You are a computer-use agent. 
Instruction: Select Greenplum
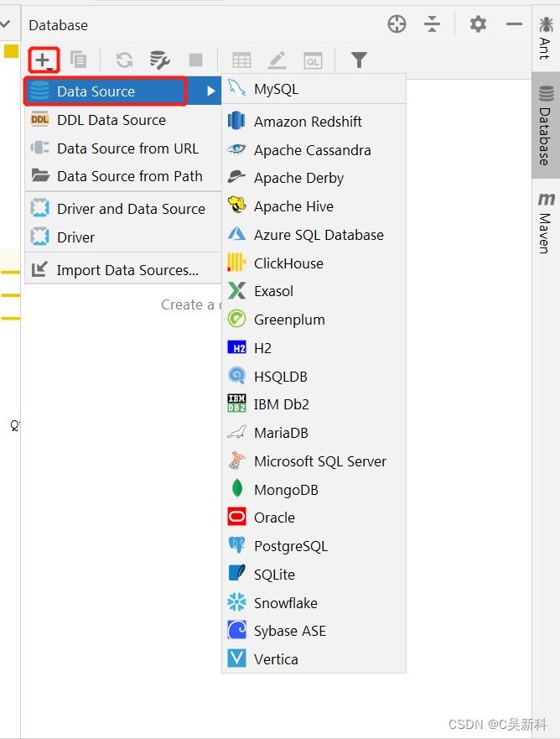314,320
